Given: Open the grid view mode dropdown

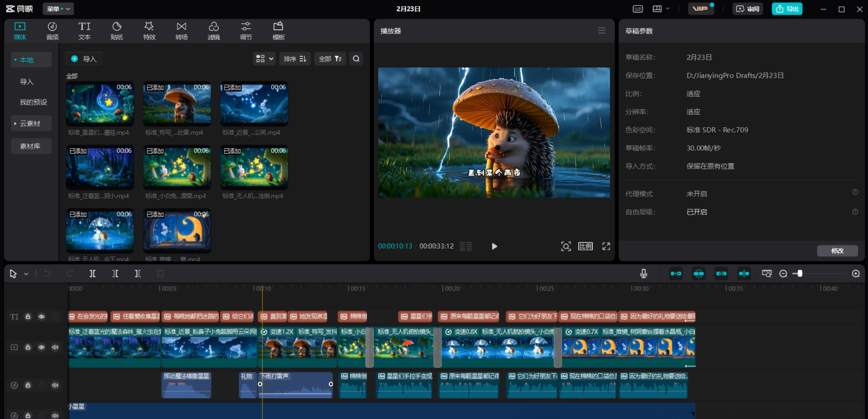Looking at the screenshot, I should point(264,59).
